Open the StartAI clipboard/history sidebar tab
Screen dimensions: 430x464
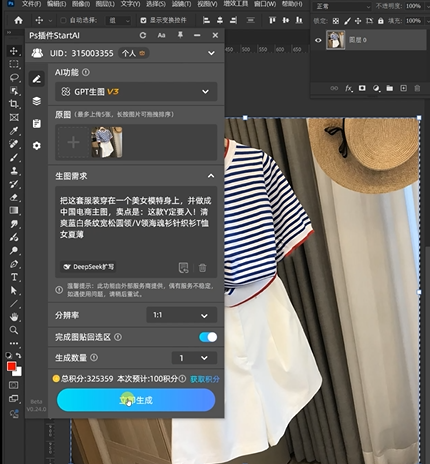point(37,123)
